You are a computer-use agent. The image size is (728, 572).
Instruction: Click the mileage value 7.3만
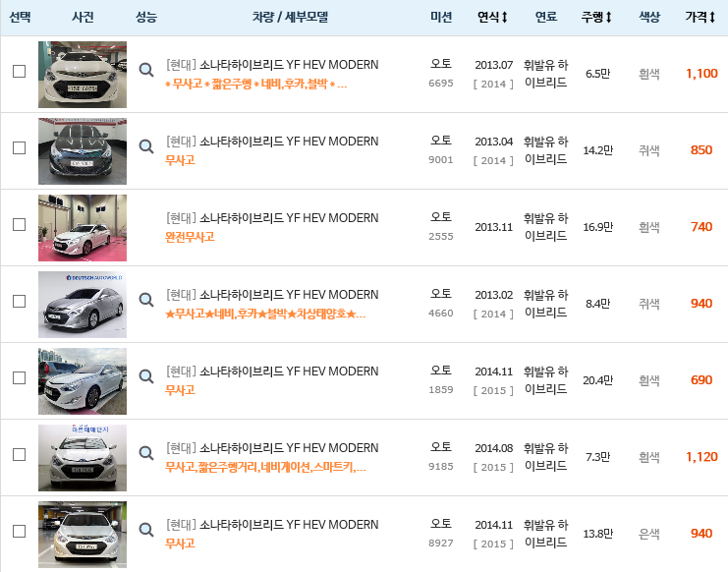[598, 457]
